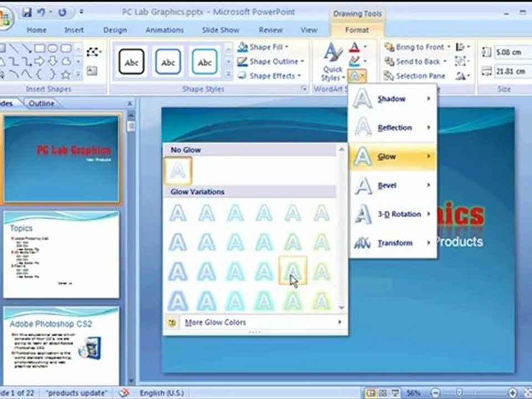Open the Transform text effects submenu
The height and width of the screenshot is (399, 532).
tap(392, 243)
